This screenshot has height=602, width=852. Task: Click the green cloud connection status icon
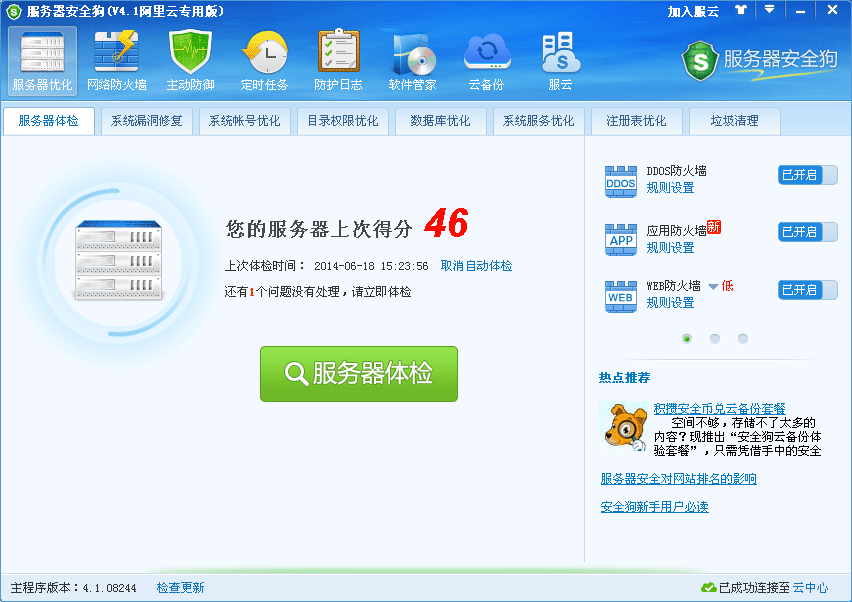709,587
